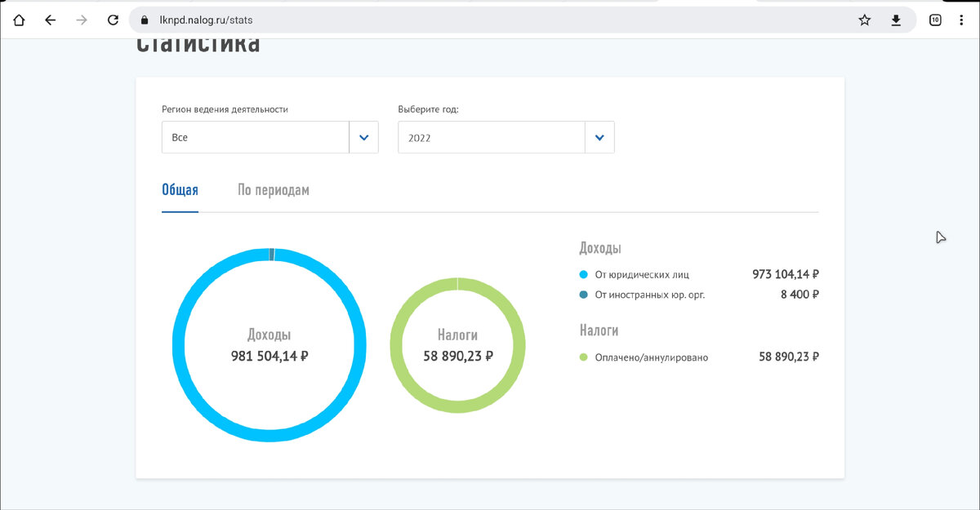Click the light-blue "От юридических лиц" legend dot
This screenshot has width=980, height=510.
pos(583,274)
